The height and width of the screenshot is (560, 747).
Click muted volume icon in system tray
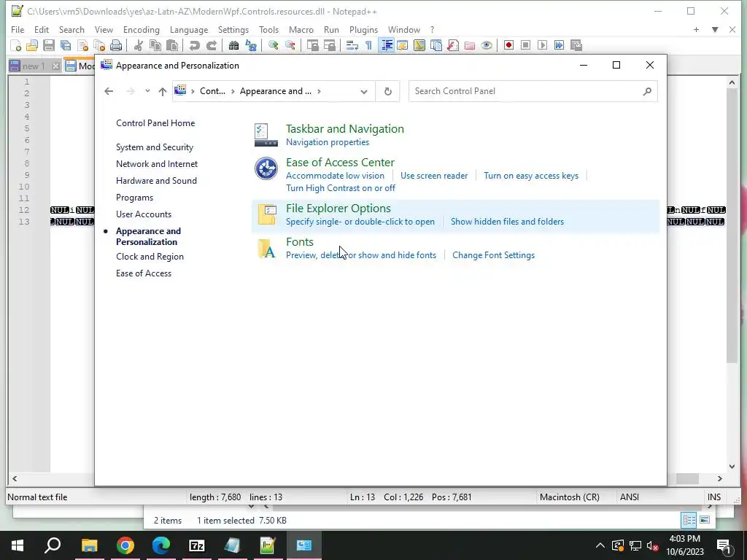click(653, 545)
